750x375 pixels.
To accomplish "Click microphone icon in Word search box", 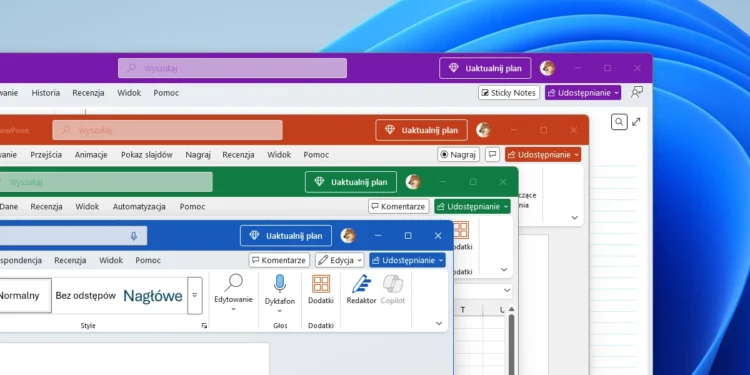I will click(x=134, y=236).
